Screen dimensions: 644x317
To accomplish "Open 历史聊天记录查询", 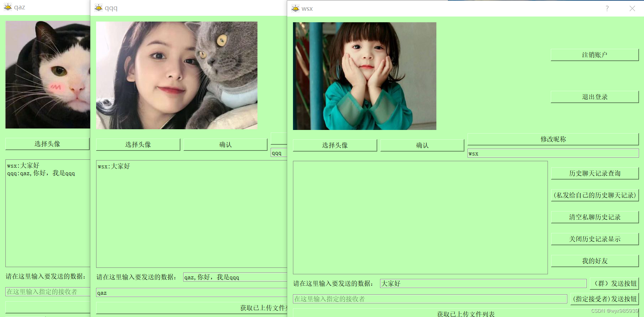I will [595, 173].
